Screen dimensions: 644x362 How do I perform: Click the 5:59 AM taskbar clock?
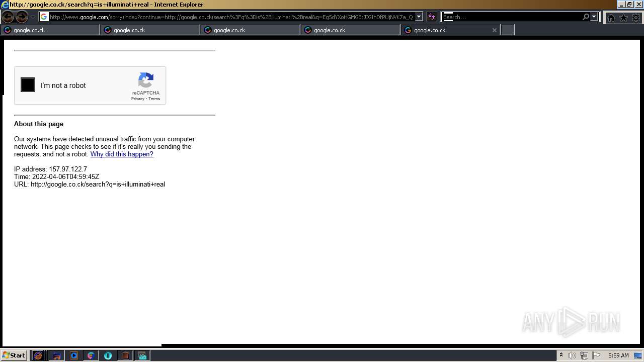click(618, 355)
